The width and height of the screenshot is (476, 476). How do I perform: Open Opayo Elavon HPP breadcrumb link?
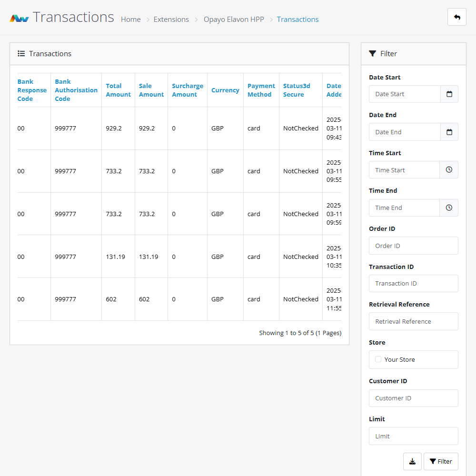tap(234, 20)
